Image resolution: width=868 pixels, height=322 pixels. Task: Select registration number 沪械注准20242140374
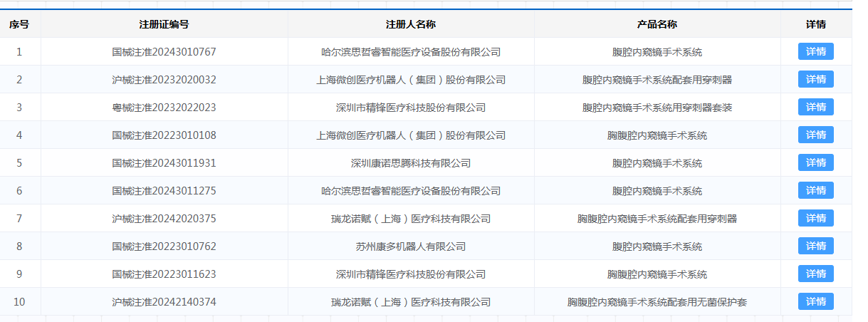pyautogui.click(x=164, y=302)
